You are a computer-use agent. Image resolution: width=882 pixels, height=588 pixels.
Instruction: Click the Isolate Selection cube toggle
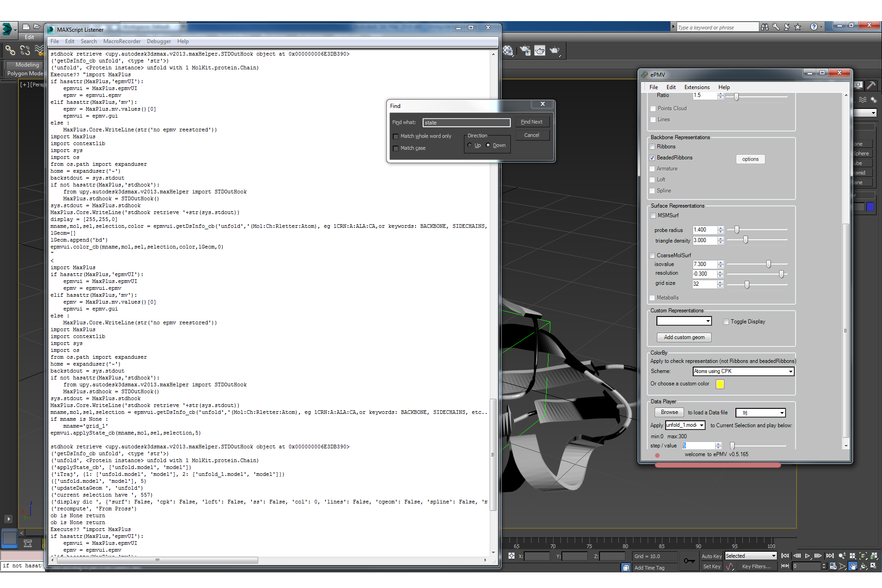tap(626, 568)
